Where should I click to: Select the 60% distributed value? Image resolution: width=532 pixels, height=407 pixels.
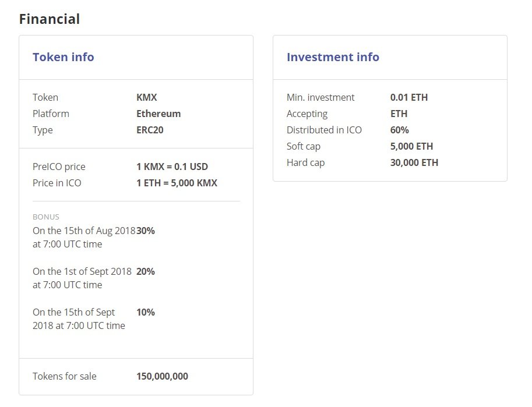(x=399, y=130)
